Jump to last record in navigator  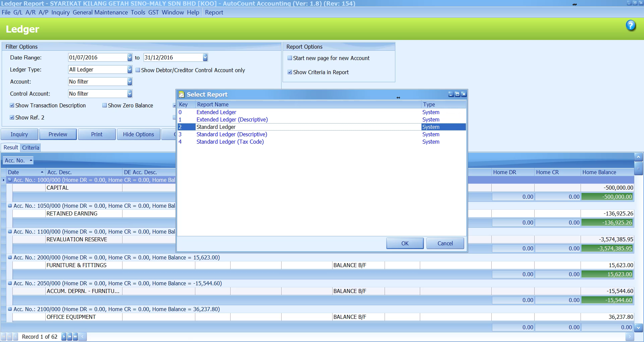coord(75,336)
